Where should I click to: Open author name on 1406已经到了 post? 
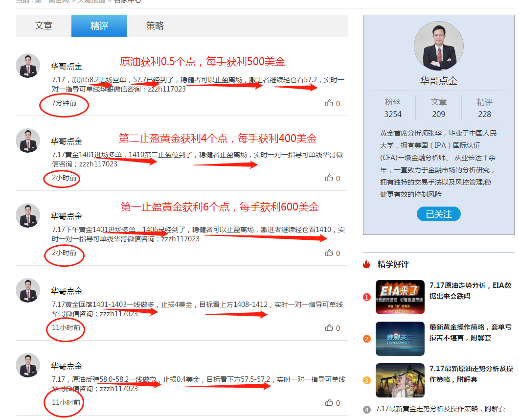point(67,216)
